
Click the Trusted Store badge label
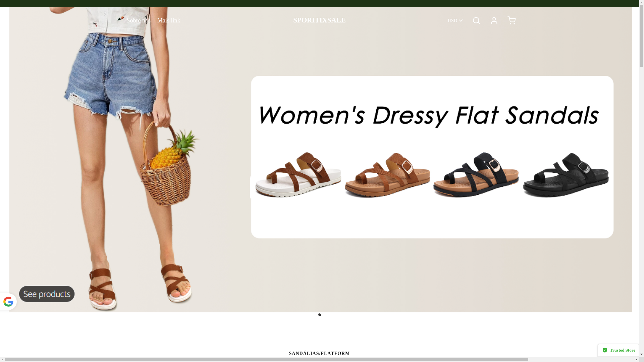(x=622, y=350)
